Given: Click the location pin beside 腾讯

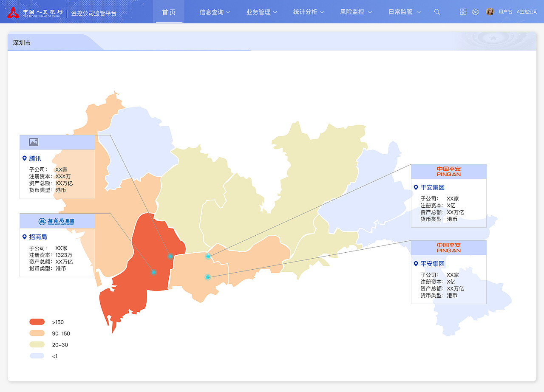Looking at the screenshot, I should coord(24,158).
